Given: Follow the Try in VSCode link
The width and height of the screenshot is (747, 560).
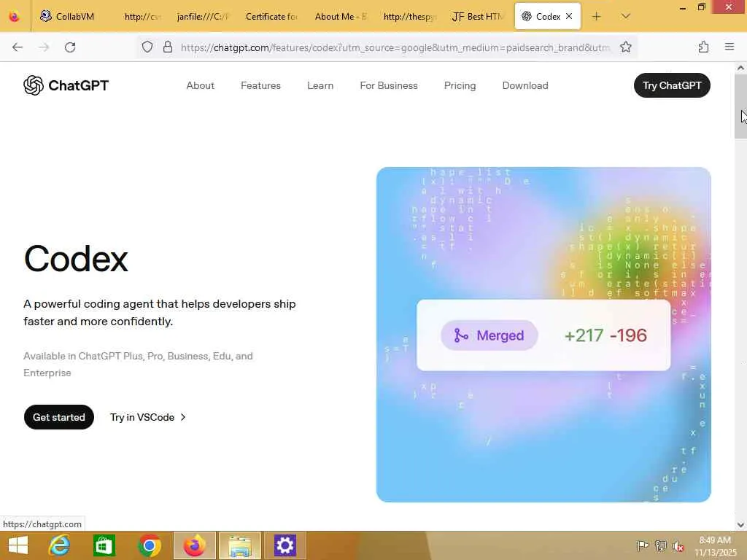Looking at the screenshot, I should (x=147, y=417).
